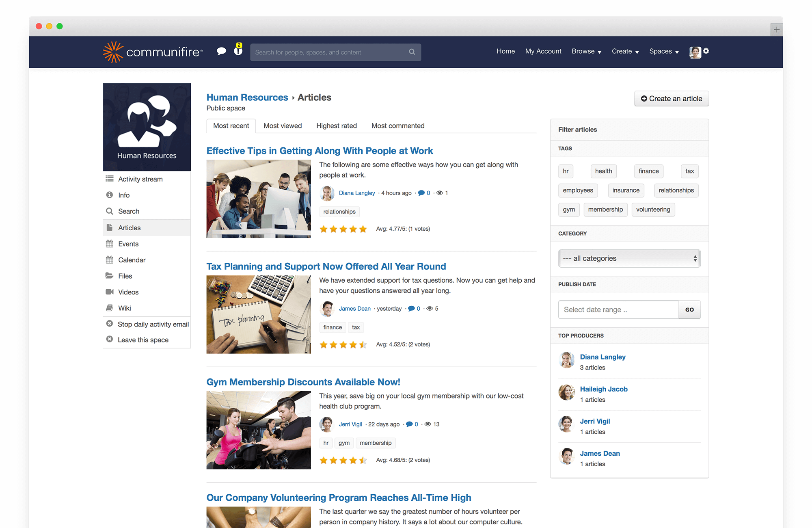This screenshot has height=528, width=812.
Task: Click Stop daily activity email
Action: [x=153, y=324]
